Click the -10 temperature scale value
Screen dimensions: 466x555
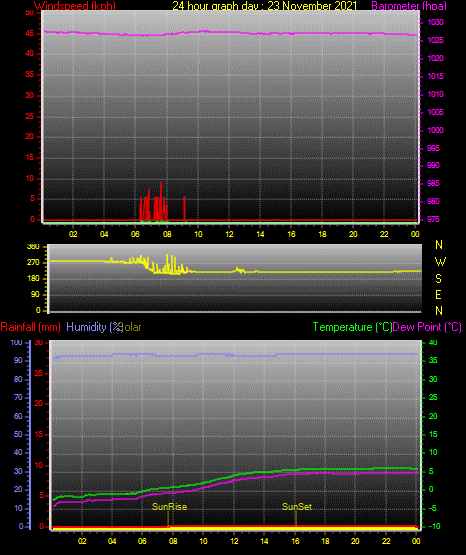[x=435, y=526]
